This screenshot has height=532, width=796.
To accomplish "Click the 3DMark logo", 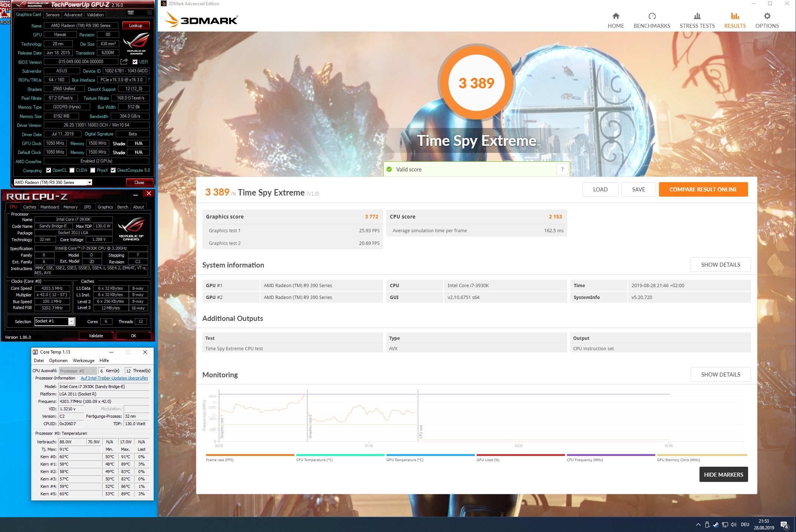I will (201, 20).
